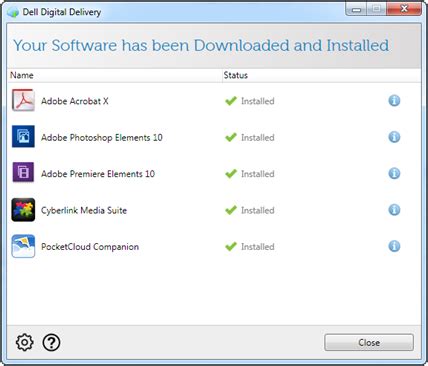
Task: Click the Dell Digital Delivery title bar icon
Action: (x=13, y=12)
